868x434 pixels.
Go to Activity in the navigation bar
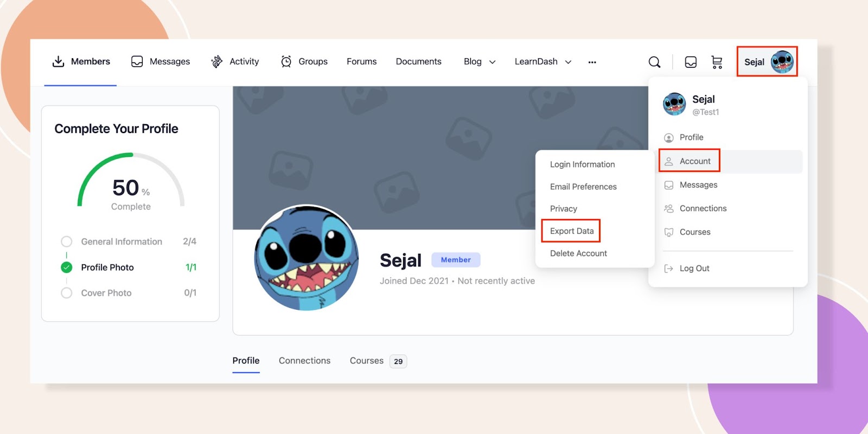pos(244,61)
